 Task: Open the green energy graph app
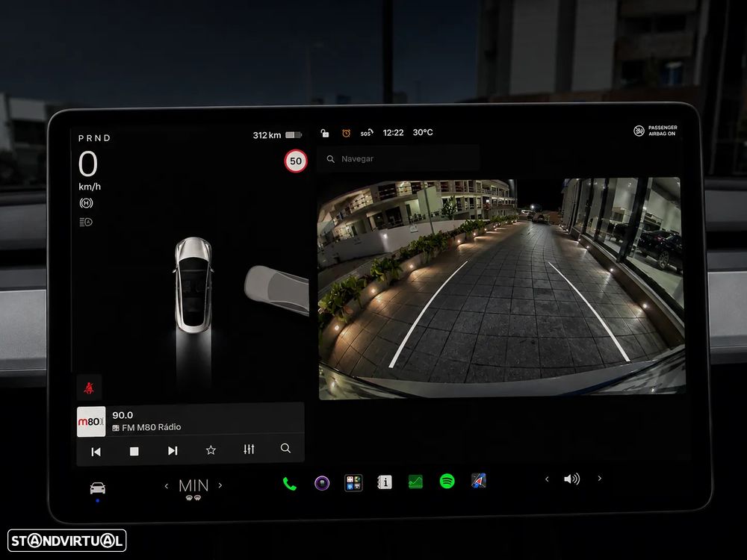coord(415,482)
